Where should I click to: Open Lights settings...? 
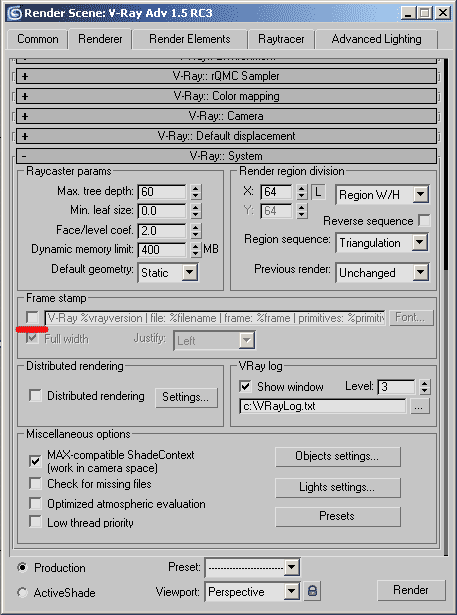pyautogui.click(x=337, y=487)
